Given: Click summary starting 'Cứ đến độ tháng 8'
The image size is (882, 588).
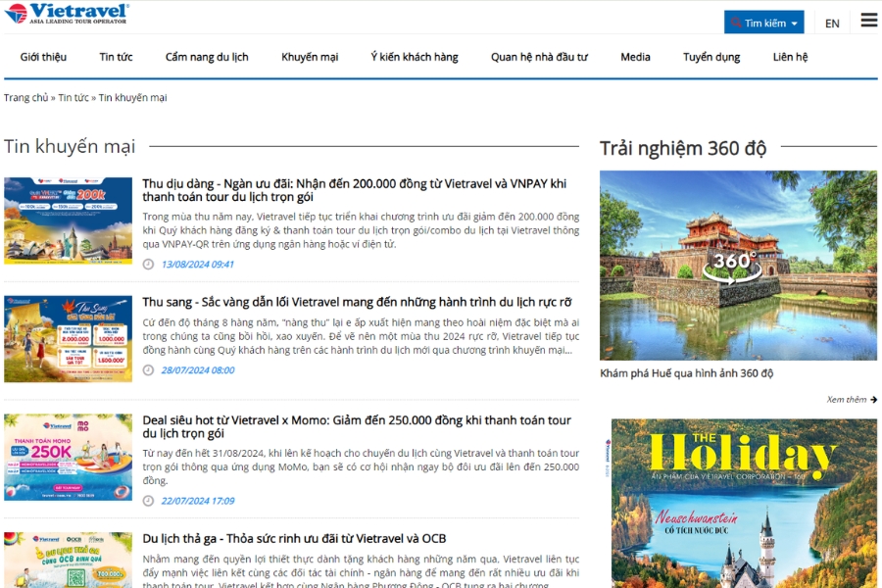Looking at the screenshot, I should pyautogui.click(x=361, y=336).
